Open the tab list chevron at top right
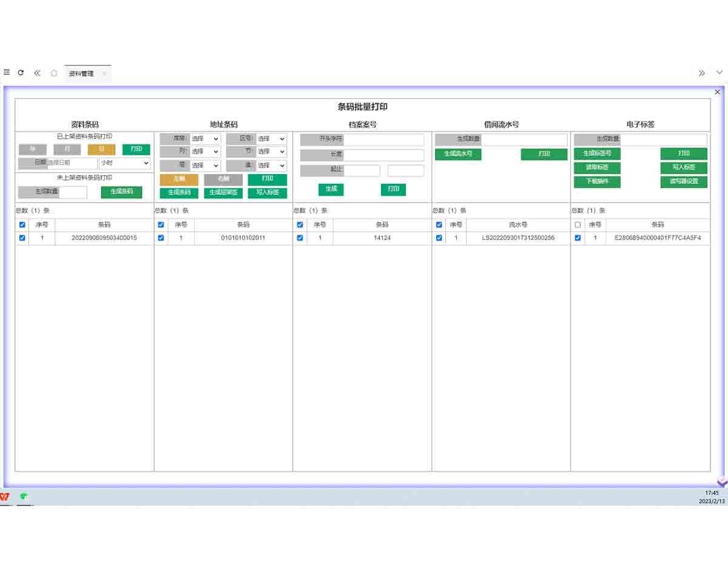Viewport: 728px width, 571px height. tap(720, 73)
